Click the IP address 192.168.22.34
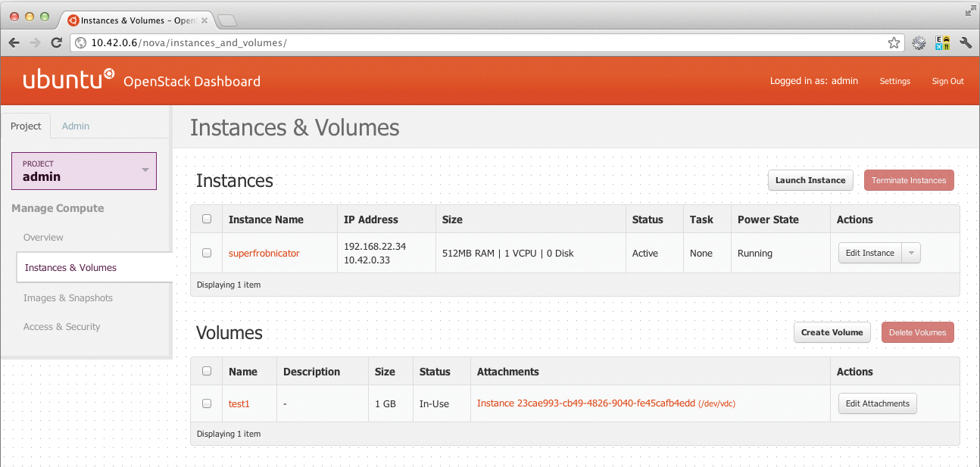The width and height of the screenshot is (980, 467). pyautogui.click(x=375, y=247)
